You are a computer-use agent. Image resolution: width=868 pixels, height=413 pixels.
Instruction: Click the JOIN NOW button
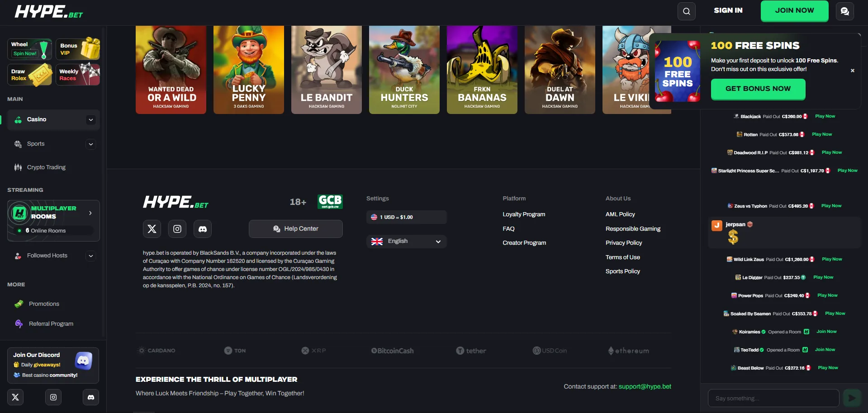794,11
